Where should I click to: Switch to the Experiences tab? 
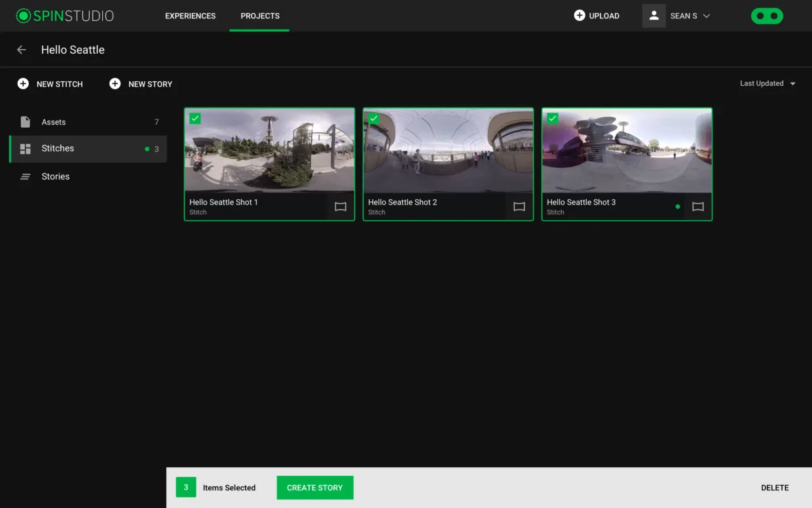[190, 16]
